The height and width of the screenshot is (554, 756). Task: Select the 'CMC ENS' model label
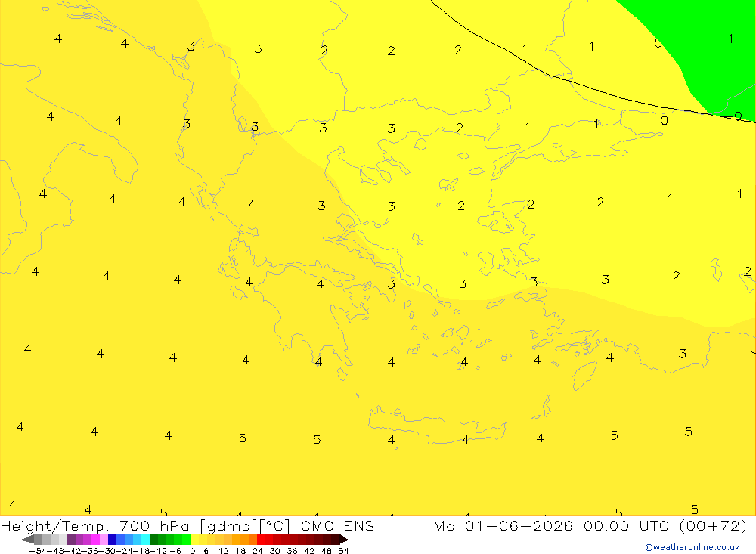pos(337,525)
